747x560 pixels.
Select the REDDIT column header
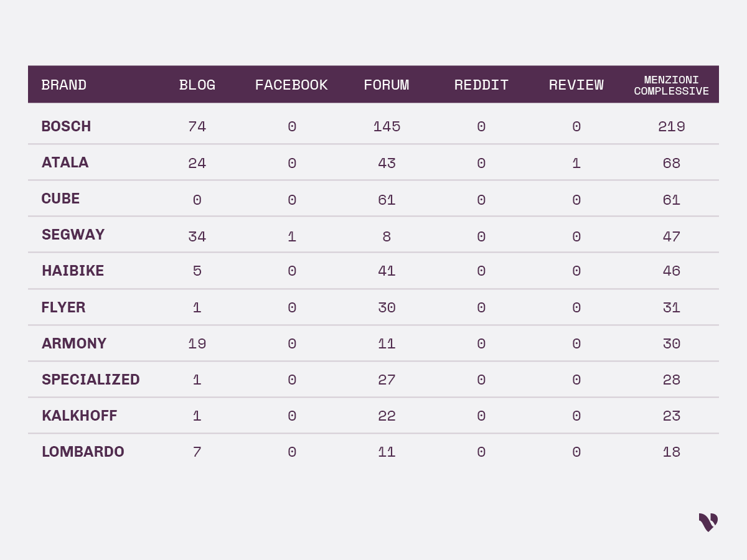481,85
